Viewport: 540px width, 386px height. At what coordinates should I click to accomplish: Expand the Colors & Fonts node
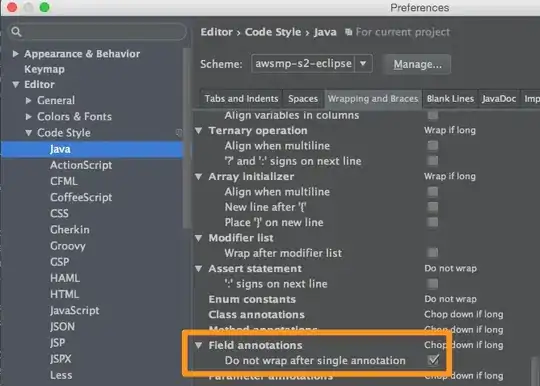[29, 116]
